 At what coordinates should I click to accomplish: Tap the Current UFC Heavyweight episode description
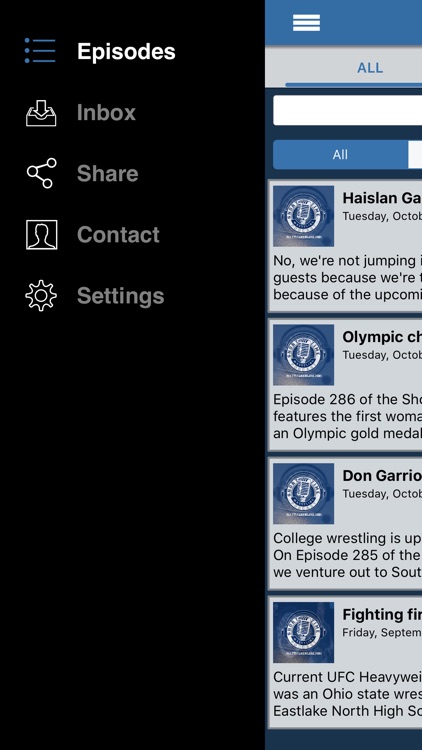[x=347, y=694]
